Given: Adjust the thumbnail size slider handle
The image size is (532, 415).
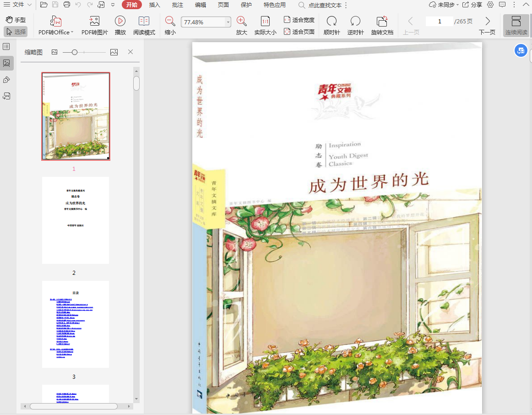Looking at the screenshot, I should pyautogui.click(x=75, y=52).
